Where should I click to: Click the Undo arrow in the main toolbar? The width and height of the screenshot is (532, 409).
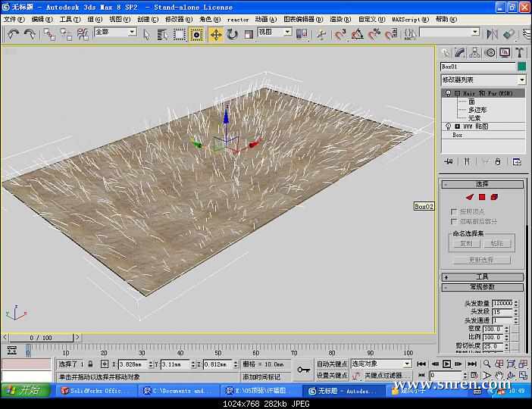pyautogui.click(x=13, y=34)
